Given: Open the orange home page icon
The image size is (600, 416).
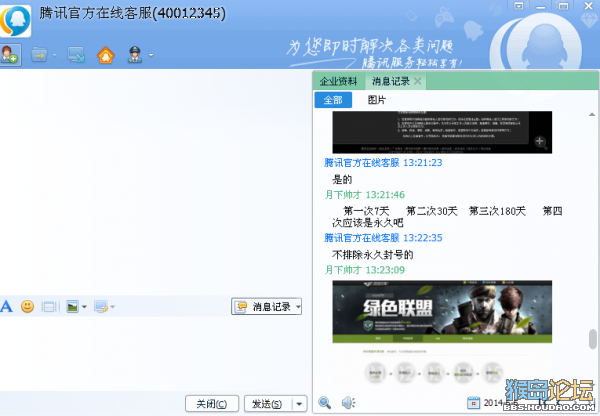Looking at the screenshot, I should tap(106, 55).
